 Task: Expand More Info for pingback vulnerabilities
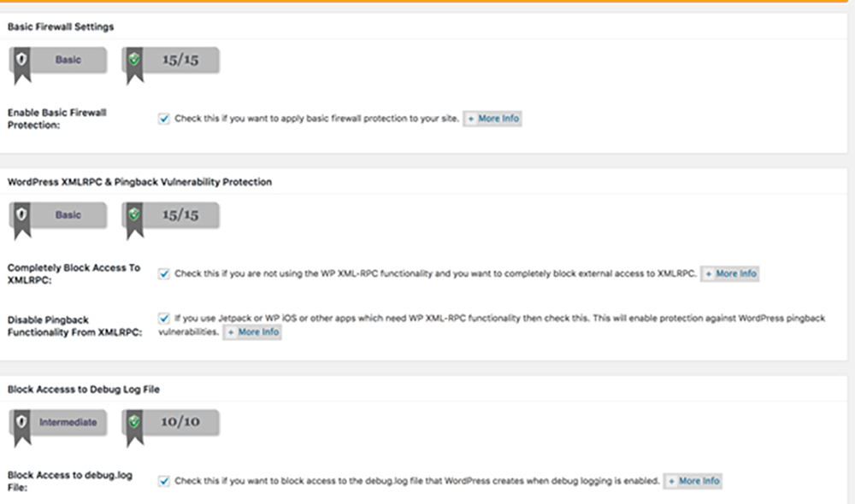click(x=252, y=332)
